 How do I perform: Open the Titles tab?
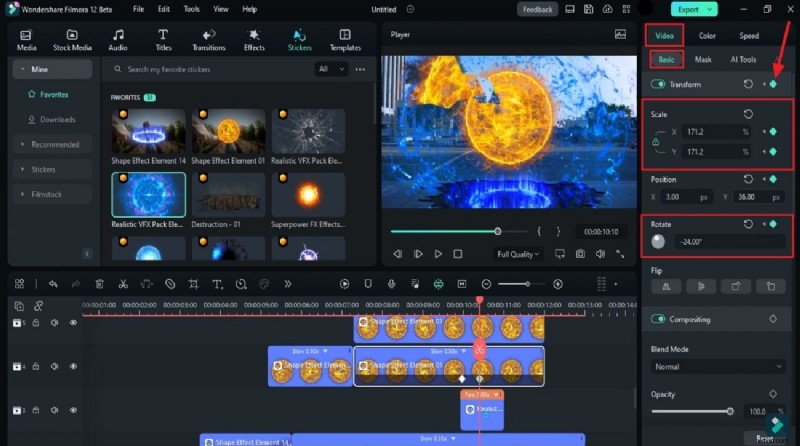tap(163, 40)
